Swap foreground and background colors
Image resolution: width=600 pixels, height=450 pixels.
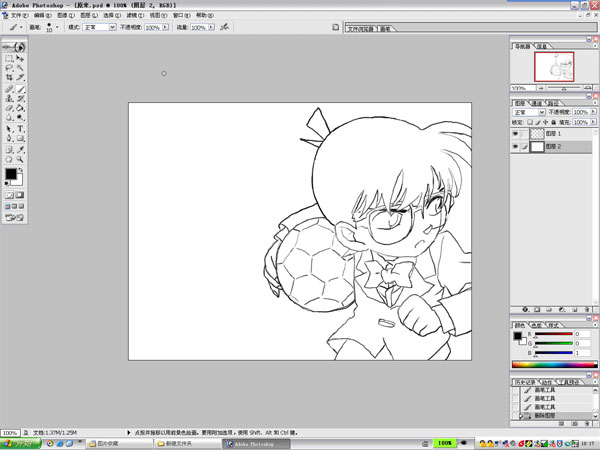tap(21, 170)
